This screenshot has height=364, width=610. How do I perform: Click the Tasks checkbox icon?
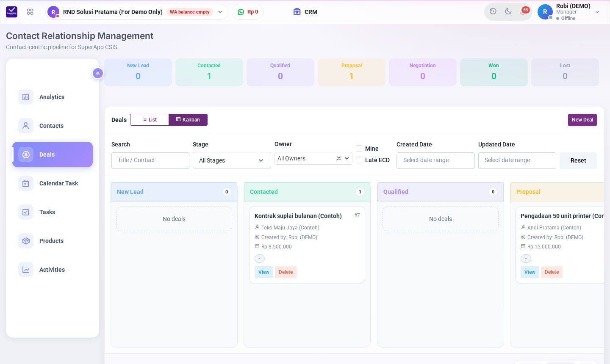pos(26,212)
